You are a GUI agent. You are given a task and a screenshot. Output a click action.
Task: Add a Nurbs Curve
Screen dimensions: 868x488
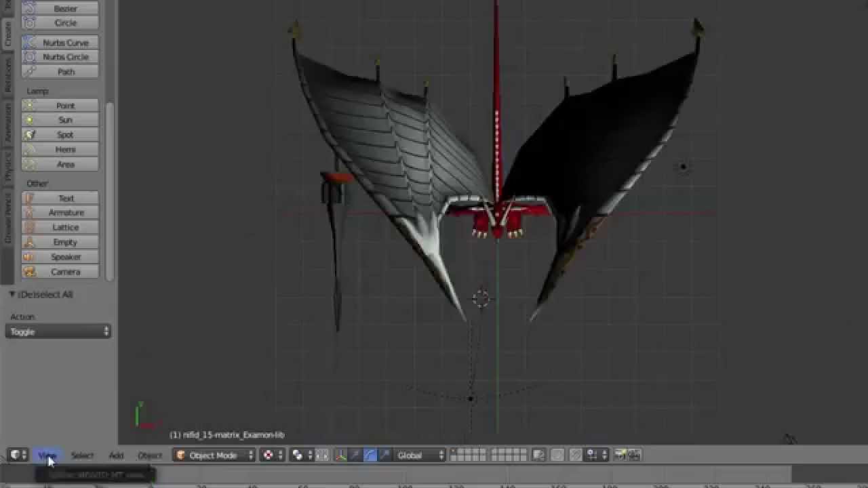[60, 43]
